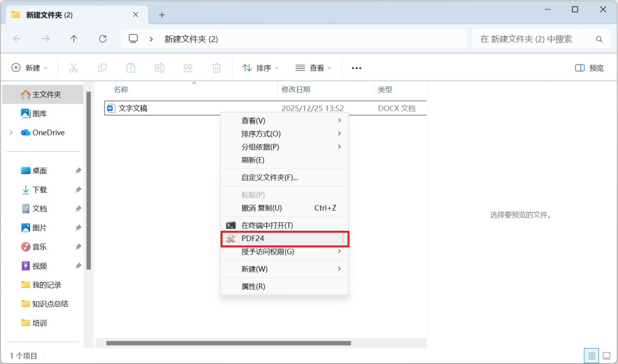618x364 pixels.
Task: Open the 排序 sort dropdown
Action: [260, 67]
